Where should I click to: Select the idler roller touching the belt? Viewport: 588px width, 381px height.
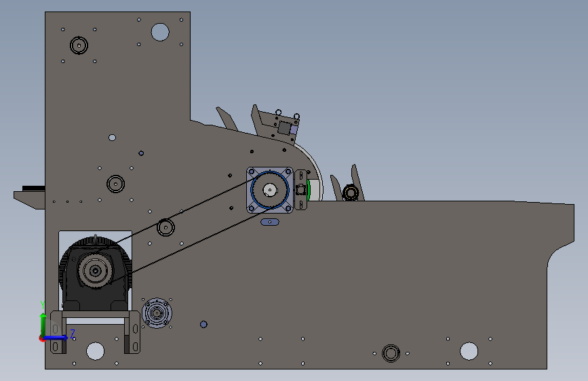(x=165, y=227)
